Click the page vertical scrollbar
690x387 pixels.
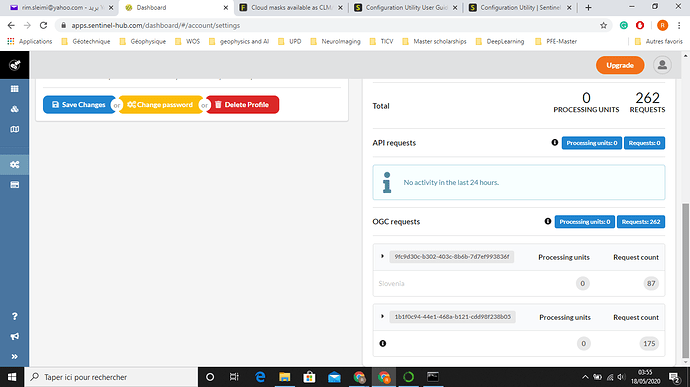click(x=685, y=280)
